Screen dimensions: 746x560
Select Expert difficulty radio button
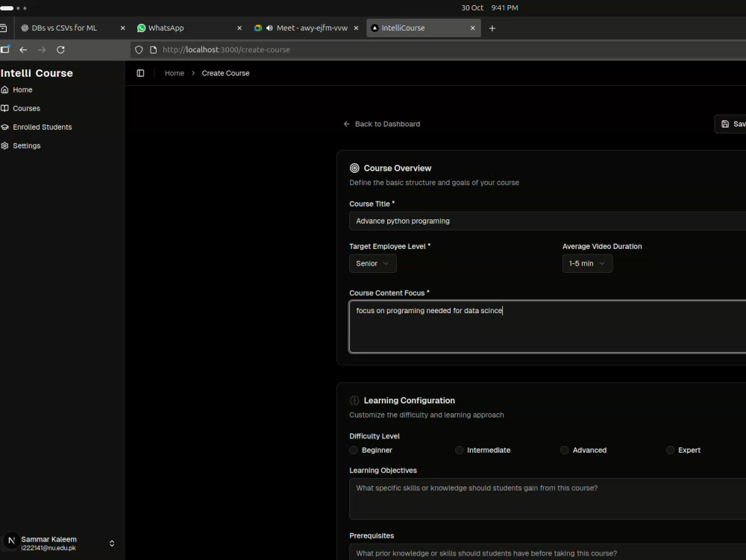pyautogui.click(x=670, y=450)
